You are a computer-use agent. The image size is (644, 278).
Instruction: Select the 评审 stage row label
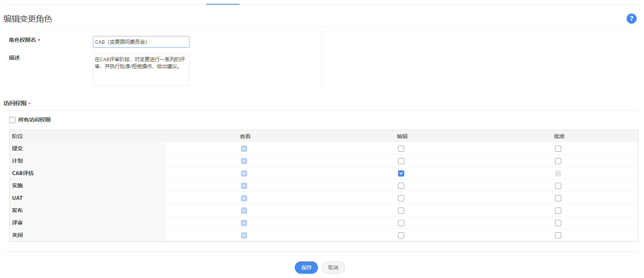[17, 223]
